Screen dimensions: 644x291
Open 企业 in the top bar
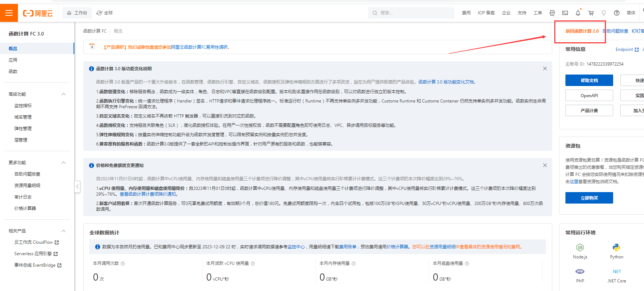pos(506,13)
